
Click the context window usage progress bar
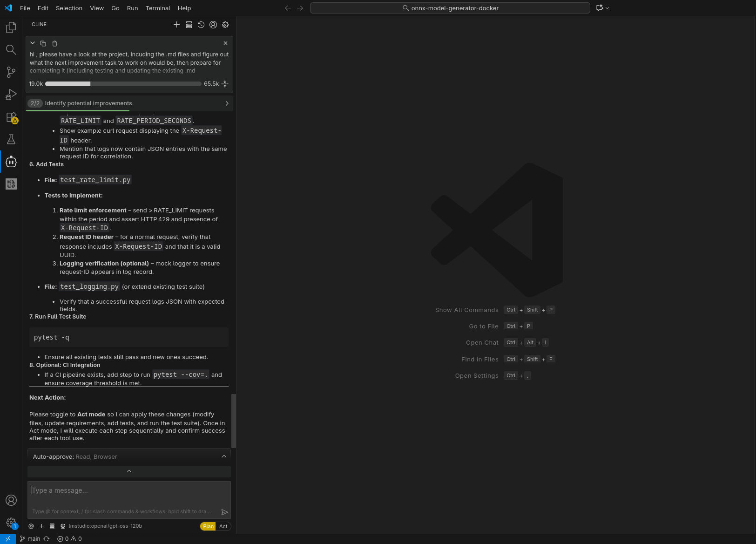pyautogui.click(x=123, y=84)
